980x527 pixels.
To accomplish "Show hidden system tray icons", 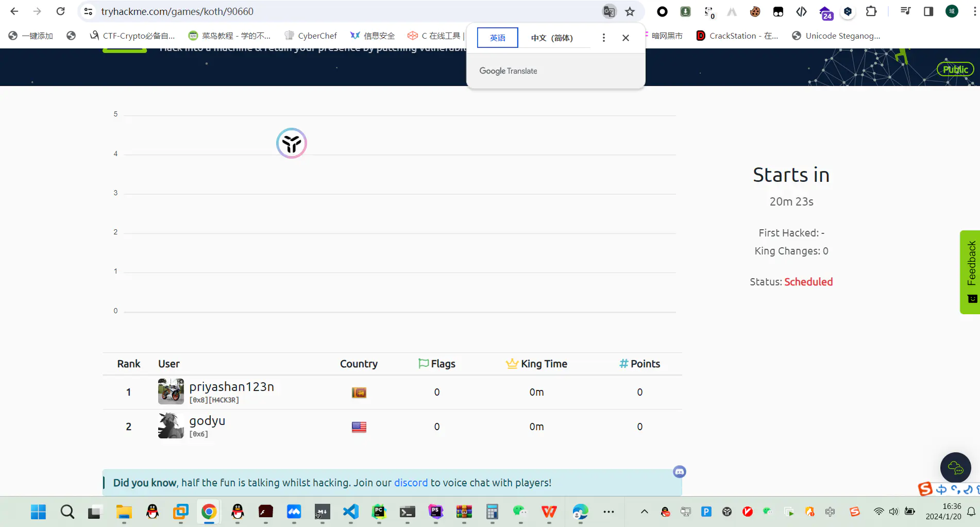I will tap(644, 512).
